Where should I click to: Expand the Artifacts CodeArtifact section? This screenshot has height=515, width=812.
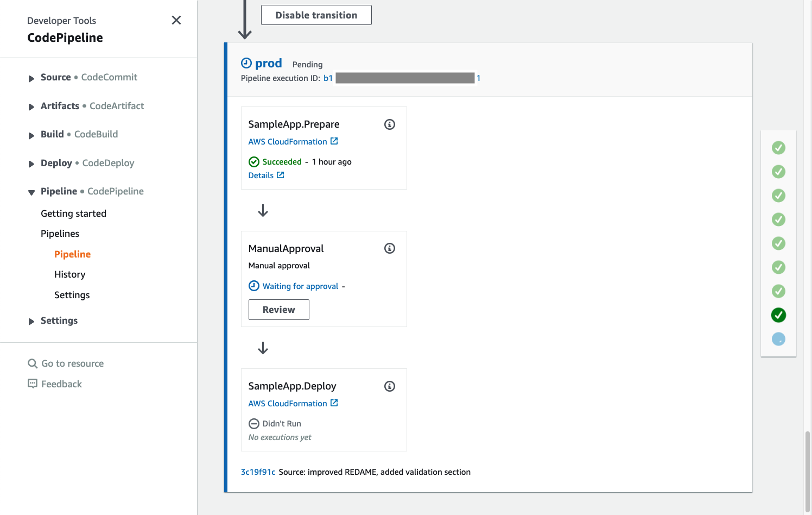pos(31,107)
